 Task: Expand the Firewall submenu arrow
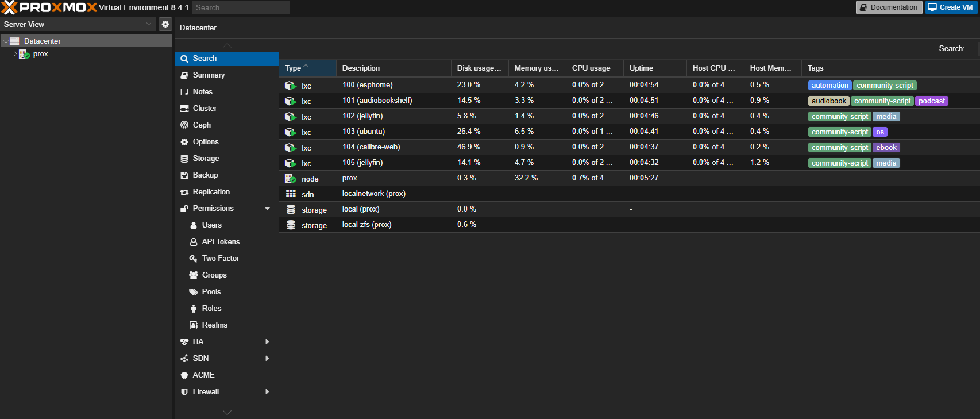coord(267,391)
